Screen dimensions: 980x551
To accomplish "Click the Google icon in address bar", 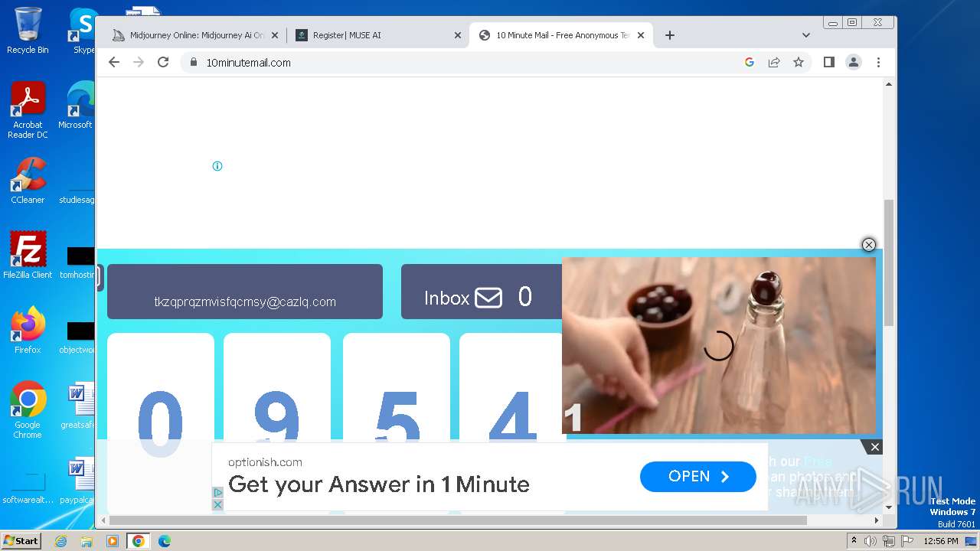I will click(x=750, y=63).
